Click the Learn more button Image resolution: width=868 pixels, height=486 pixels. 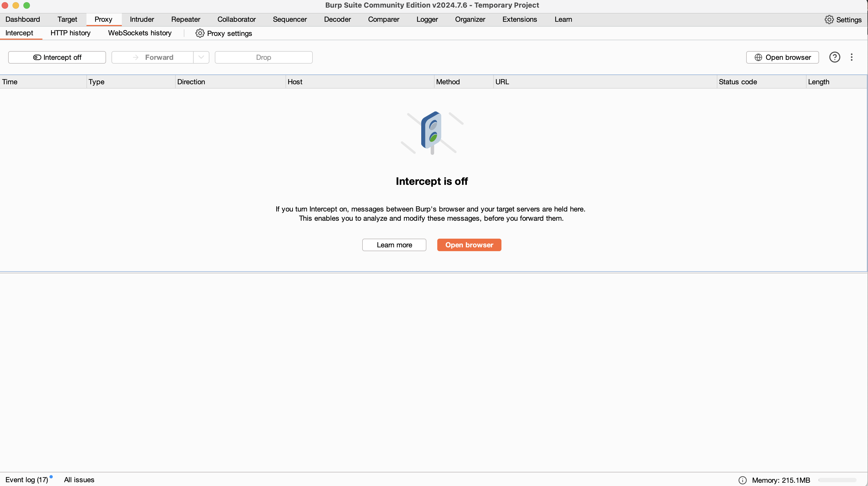(x=394, y=245)
